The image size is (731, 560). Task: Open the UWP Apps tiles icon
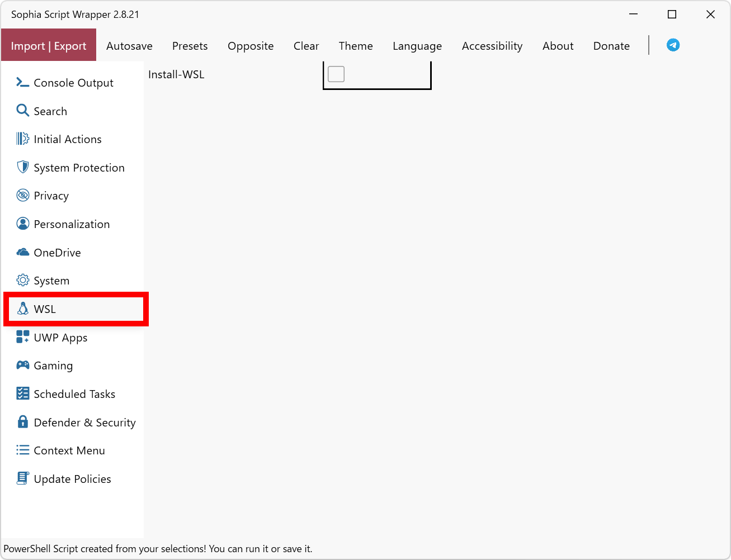22,336
